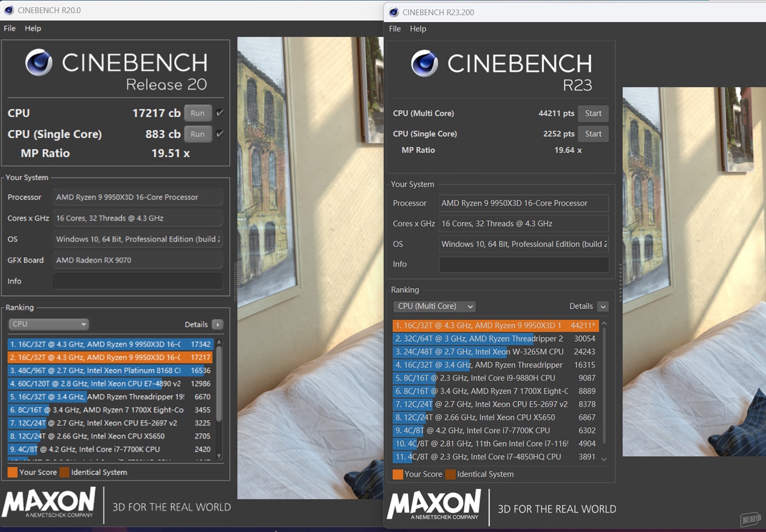Click the MAXON logo in the R23 window
This screenshot has height=532, width=766.
(434, 504)
